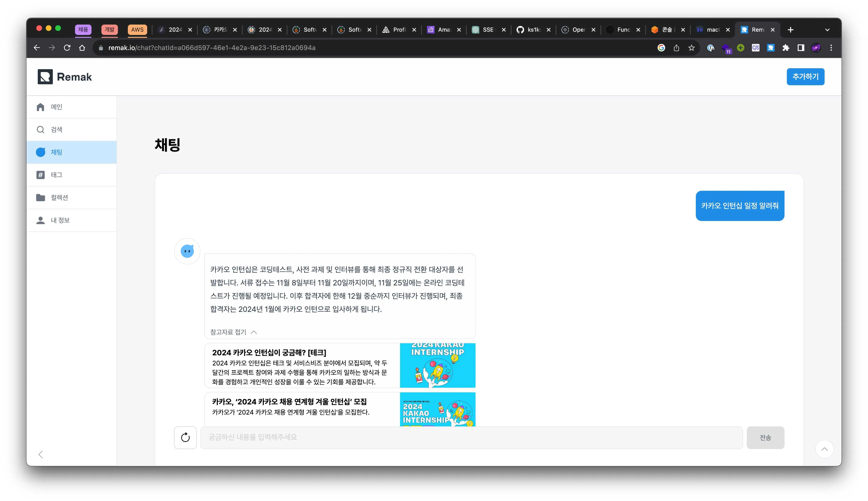Viewport: 868px width, 501px height.
Task: Click the browser share icon in the toolbar
Action: point(676,47)
